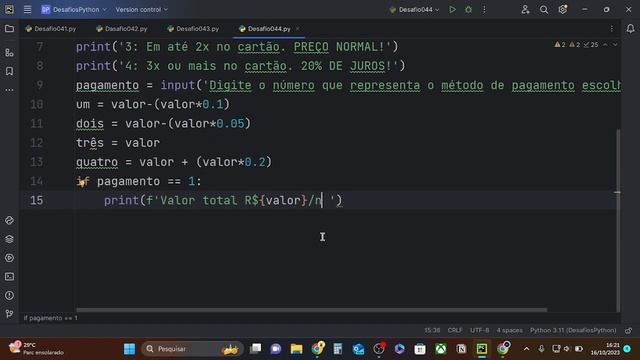Open Code With Me user icon

[x=525, y=9]
